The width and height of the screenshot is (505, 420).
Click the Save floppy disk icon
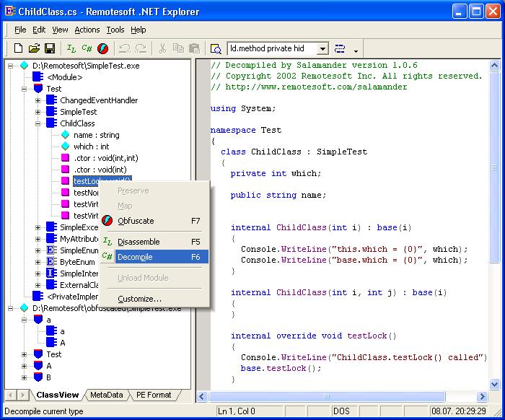click(50, 48)
